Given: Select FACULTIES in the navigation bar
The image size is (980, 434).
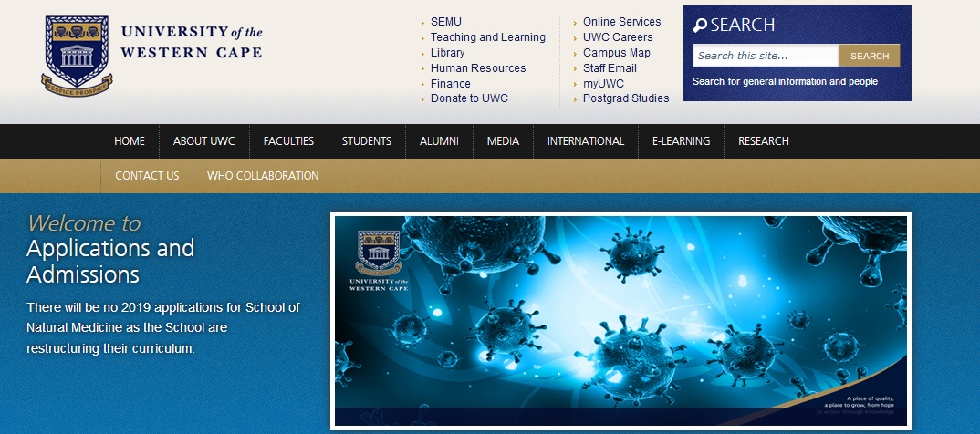Looking at the screenshot, I should pos(288,141).
